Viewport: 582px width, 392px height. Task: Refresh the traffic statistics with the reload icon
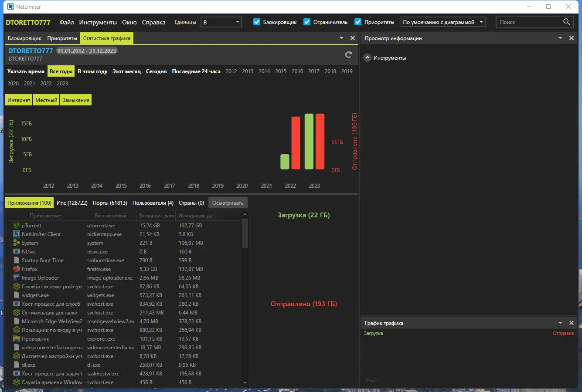tap(348, 54)
